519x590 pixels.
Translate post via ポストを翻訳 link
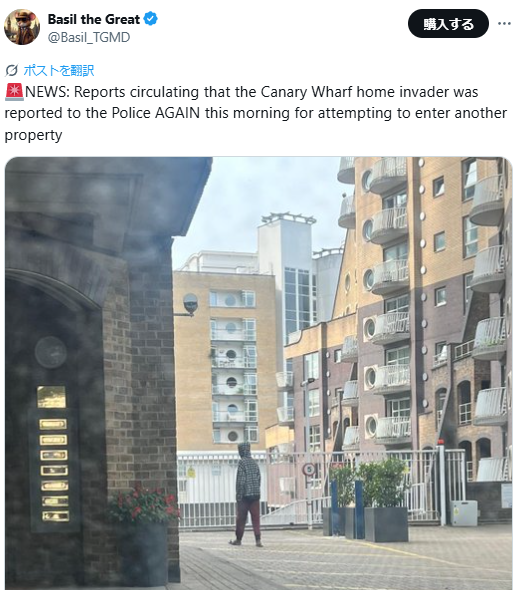click(x=59, y=70)
